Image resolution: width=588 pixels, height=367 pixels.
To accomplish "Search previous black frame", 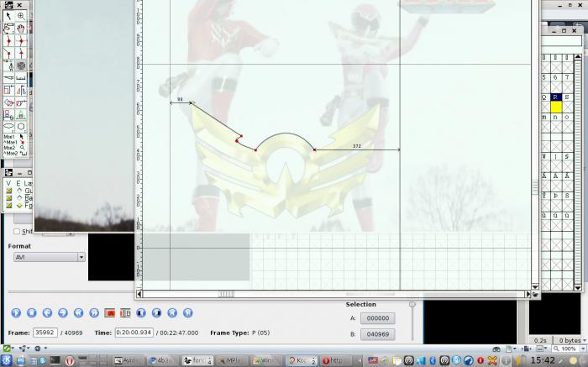I will pyautogui.click(x=141, y=312).
